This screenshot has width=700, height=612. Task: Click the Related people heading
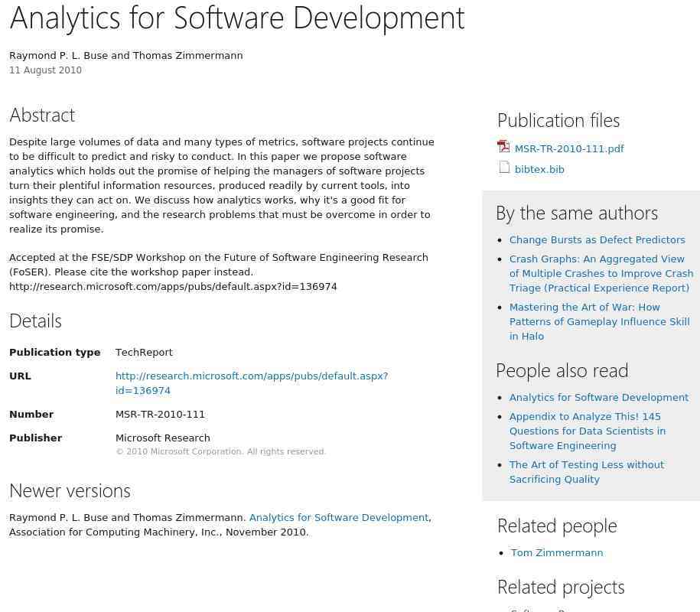coord(557,526)
